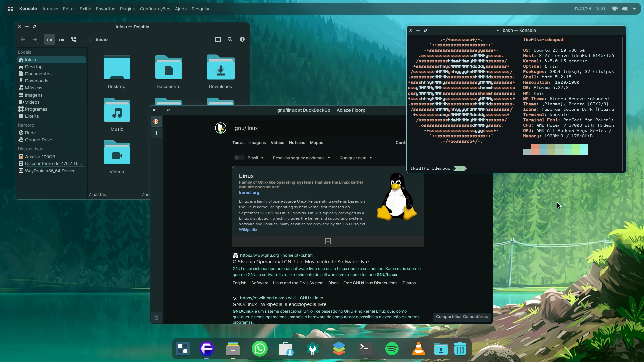The width and height of the screenshot is (644, 362).
Task: Select the details tree view mode in Dolphin
Action: tap(73, 39)
